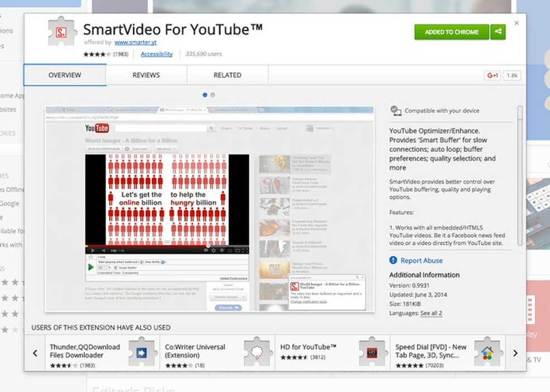550x392 pixels.
Task: Open Thunder,QQDownload Files Downloader title
Action: [85, 351]
